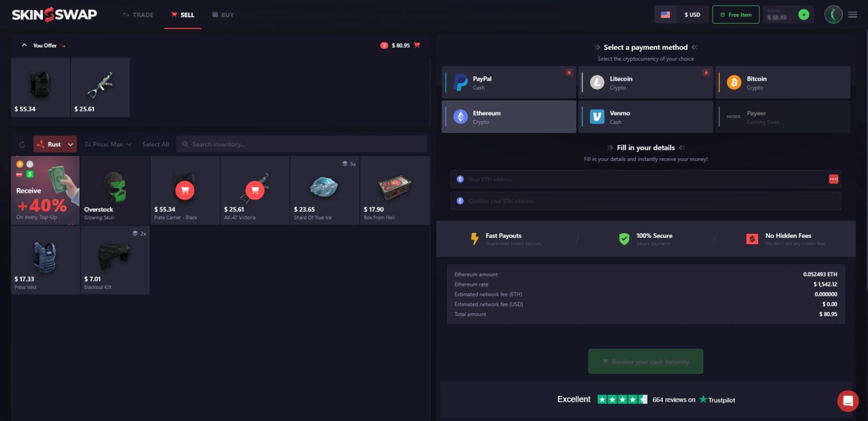Click the Free Item button

(735, 15)
